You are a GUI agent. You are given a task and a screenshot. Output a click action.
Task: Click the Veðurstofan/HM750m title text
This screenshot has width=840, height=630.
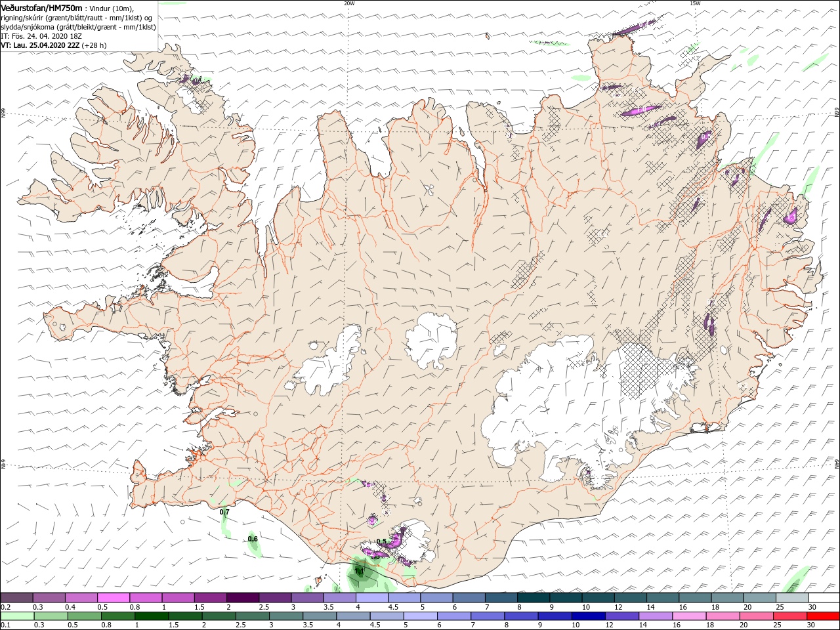click(42, 8)
